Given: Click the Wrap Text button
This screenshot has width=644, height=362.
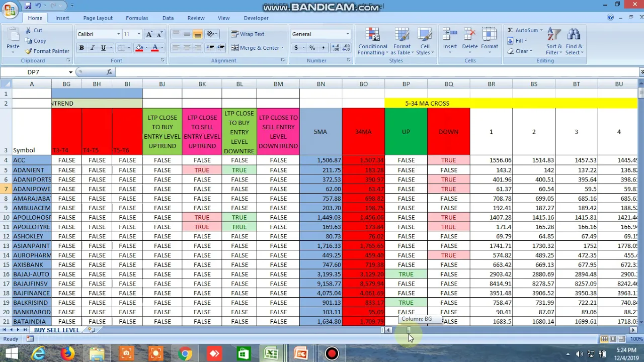Looking at the screenshot, I should pos(248,34).
